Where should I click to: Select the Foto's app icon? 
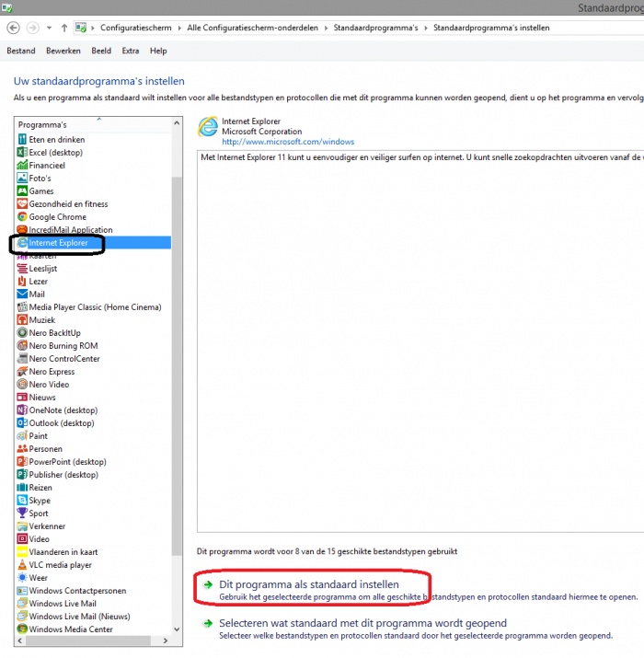22,178
